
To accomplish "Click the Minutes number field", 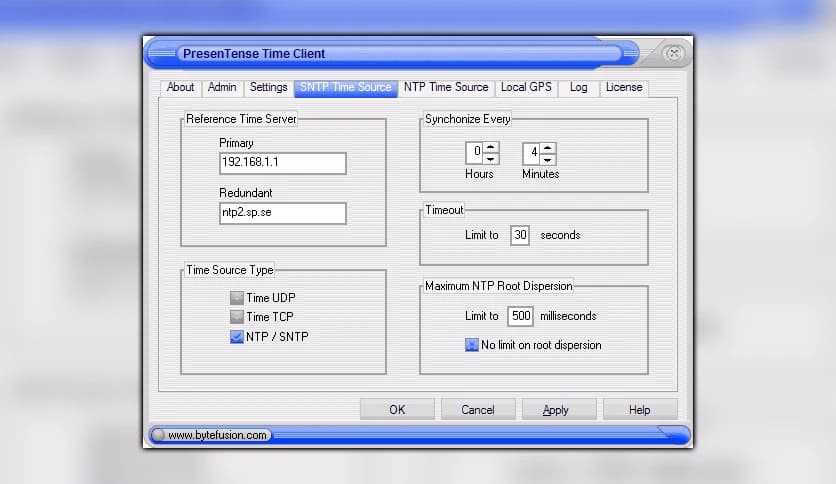I will 531,154.
